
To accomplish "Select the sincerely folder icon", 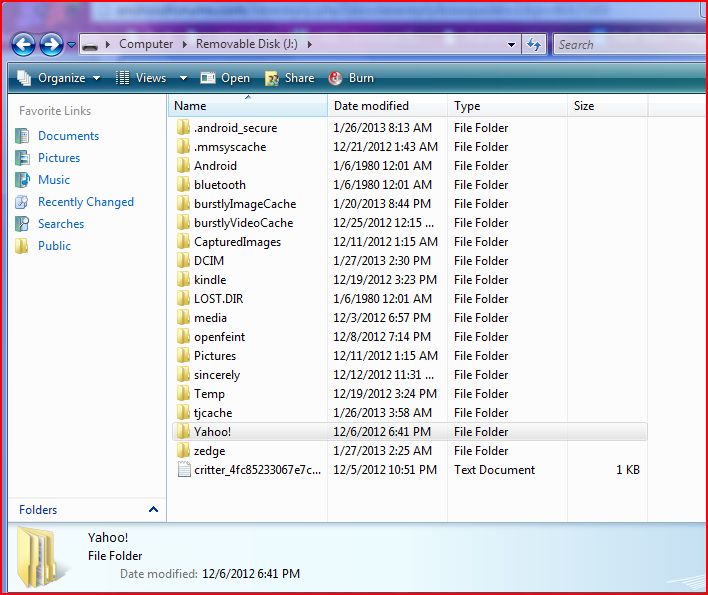I will (x=183, y=375).
